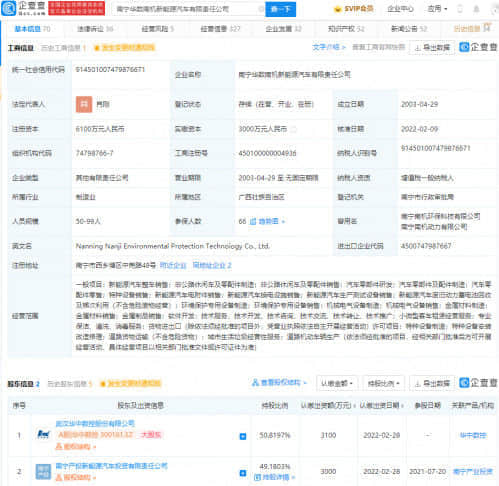Clear the search box with its x icon

click(261, 9)
